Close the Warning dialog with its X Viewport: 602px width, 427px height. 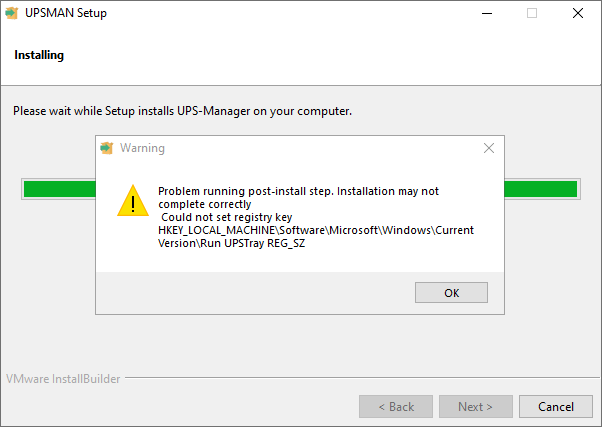(x=489, y=148)
